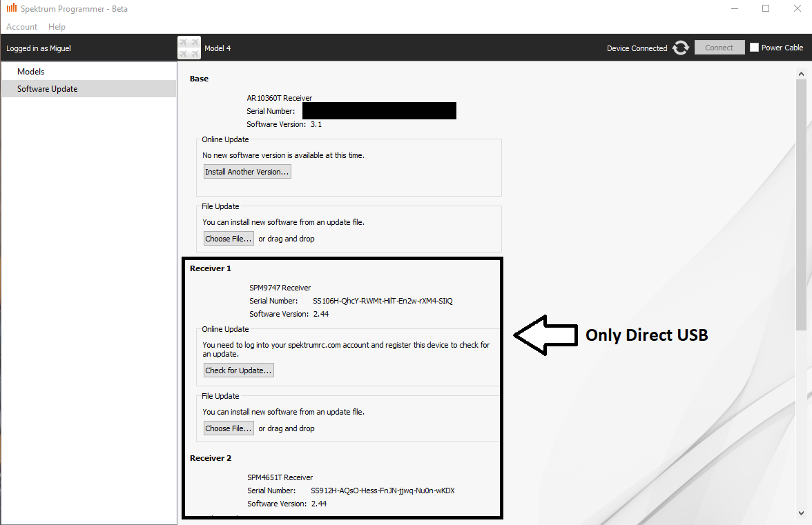Click the grayed Connect button

tap(719, 48)
